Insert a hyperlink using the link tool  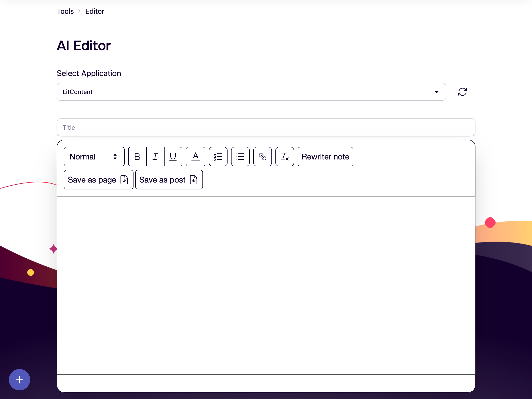coord(262,157)
